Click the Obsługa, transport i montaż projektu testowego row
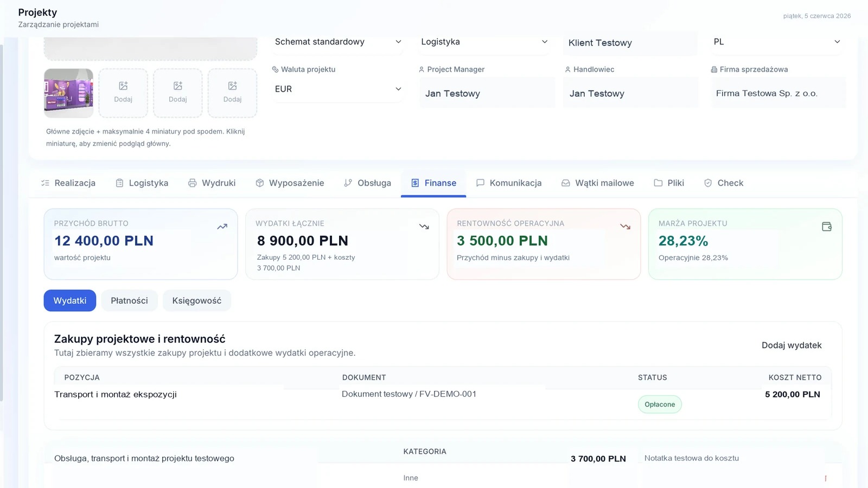 pyautogui.click(x=144, y=458)
